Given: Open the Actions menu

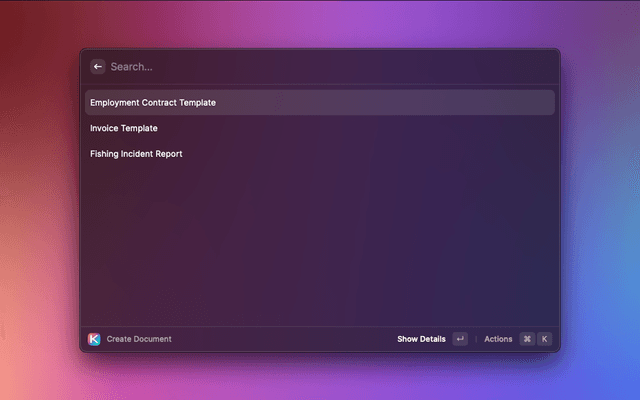Looking at the screenshot, I should 498,339.
